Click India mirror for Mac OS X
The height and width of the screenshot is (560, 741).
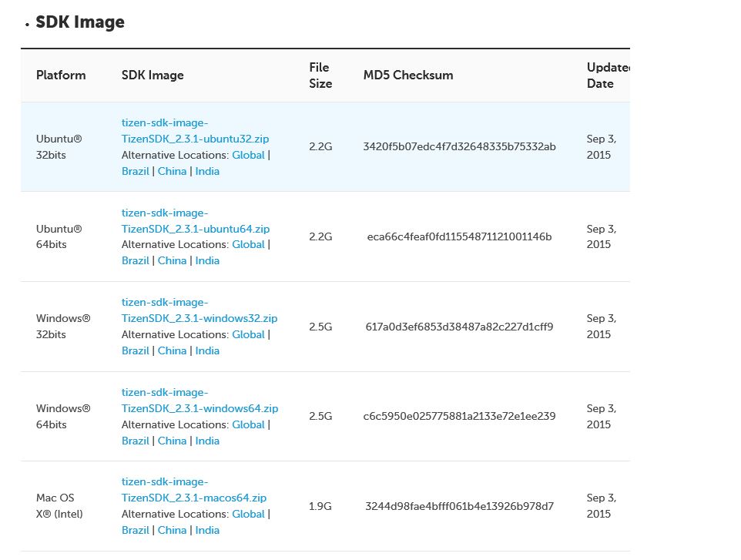tap(207, 530)
